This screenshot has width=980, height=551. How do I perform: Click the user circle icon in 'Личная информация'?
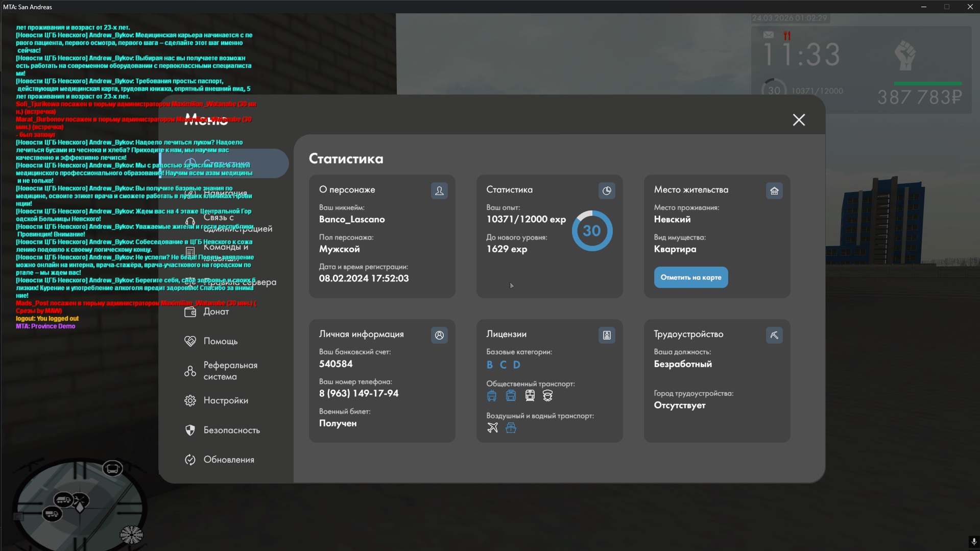click(439, 335)
